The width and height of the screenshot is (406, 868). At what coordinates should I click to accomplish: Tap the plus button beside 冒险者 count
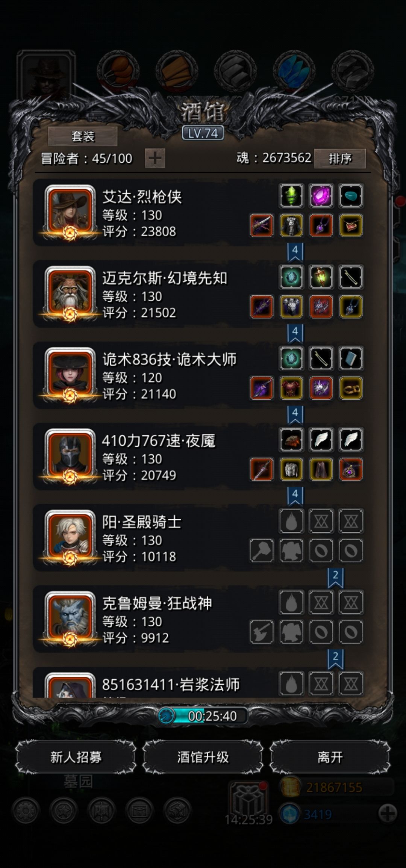click(155, 158)
